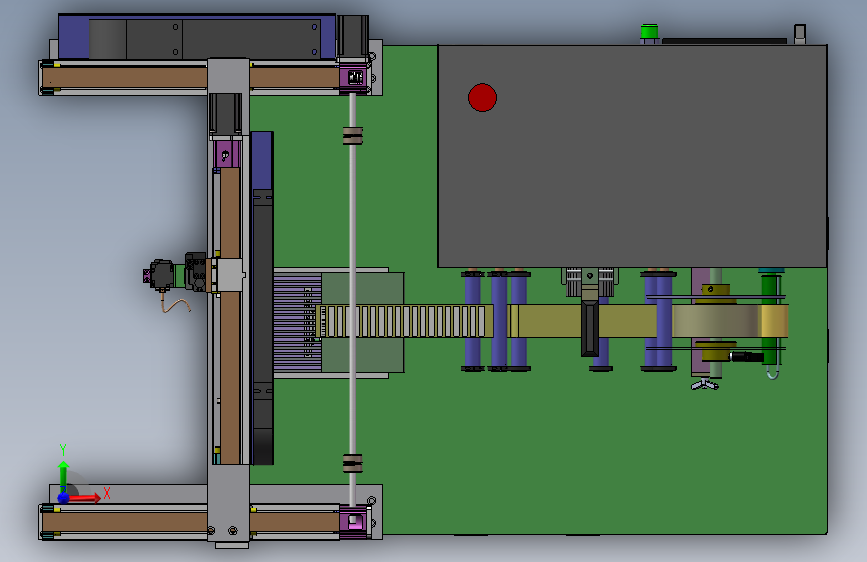Select the green push button atop the enclosure
The height and width of the screenshot is (562, 867).
pyautogui.click(x=649, y=32)
